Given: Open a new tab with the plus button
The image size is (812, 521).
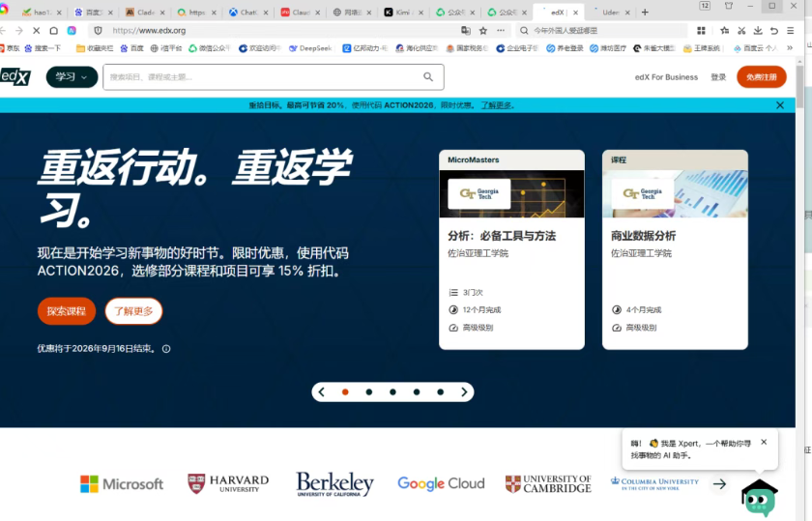Looking at the screenshot, I should point(645,12).
